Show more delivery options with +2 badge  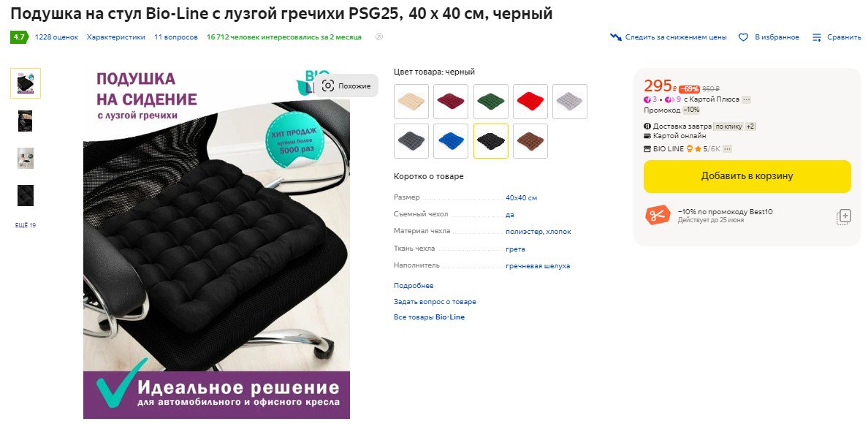750,126
